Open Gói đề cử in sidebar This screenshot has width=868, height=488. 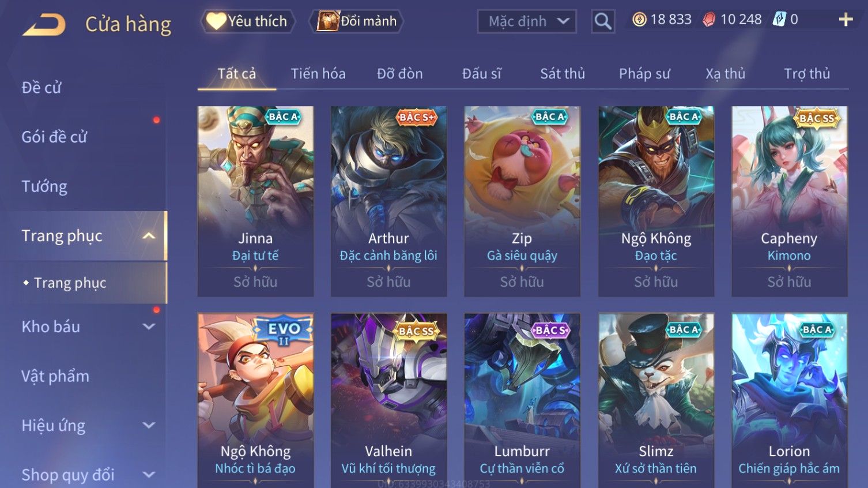point(54,137)
